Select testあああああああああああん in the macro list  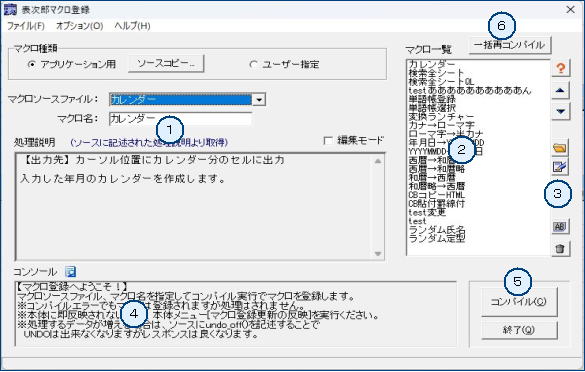(x=470, y=90)
